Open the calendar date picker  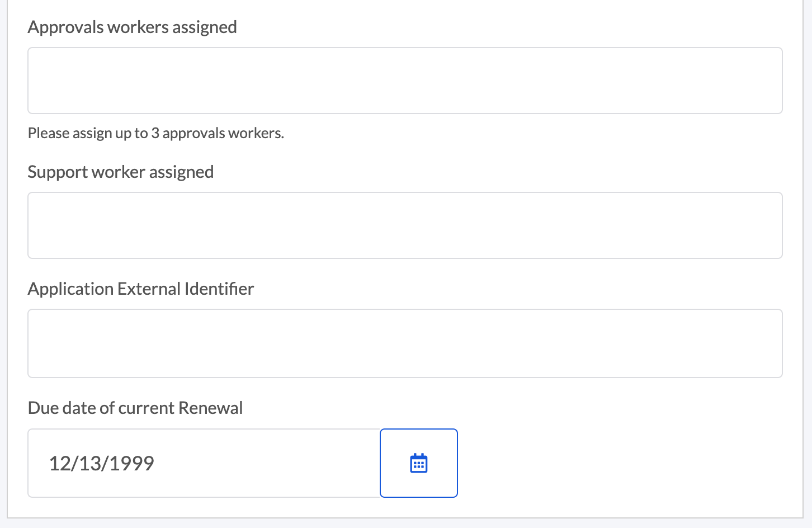(418, 463)
